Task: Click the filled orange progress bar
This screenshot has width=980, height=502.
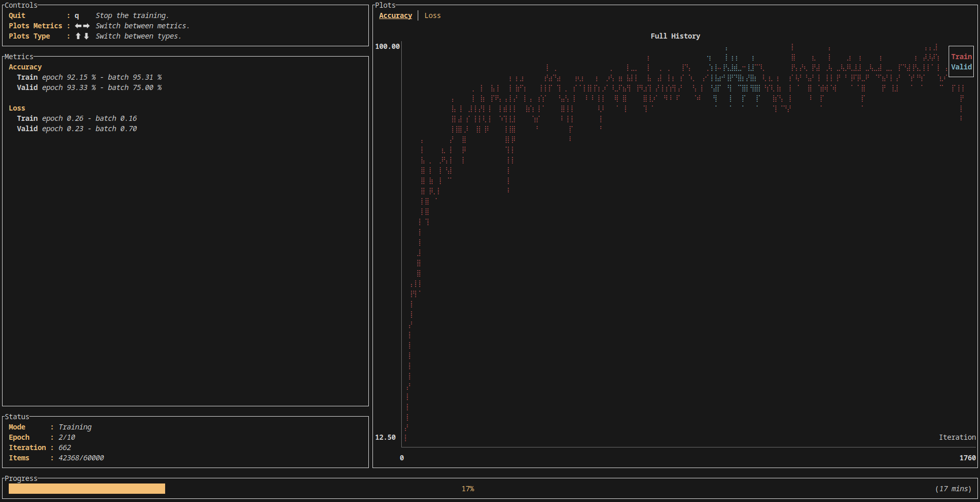Action: (x=86, y=489)
